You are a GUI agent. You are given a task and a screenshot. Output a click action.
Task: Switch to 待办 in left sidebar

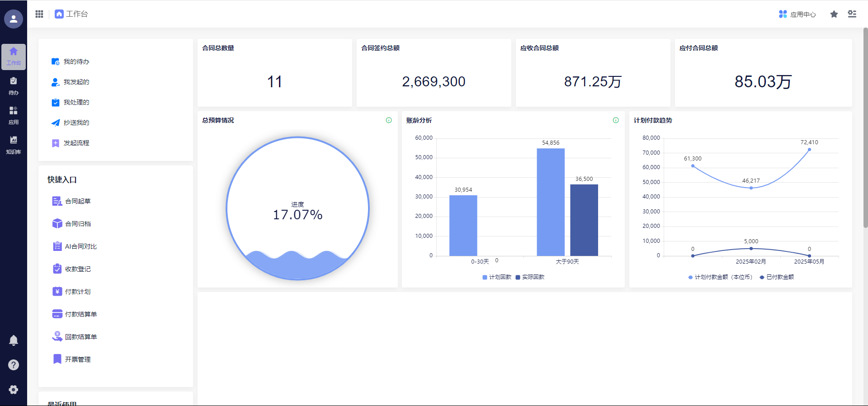14,85
